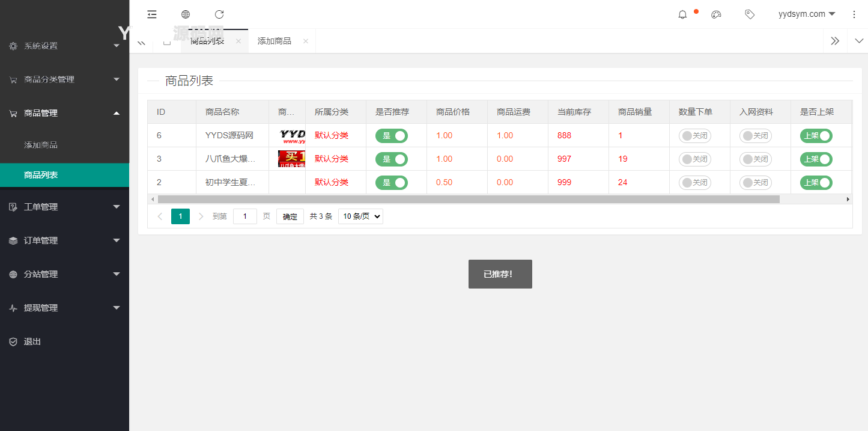
Task: Enable 数量下单 switch for product ID 3
Action: (694, 159)
